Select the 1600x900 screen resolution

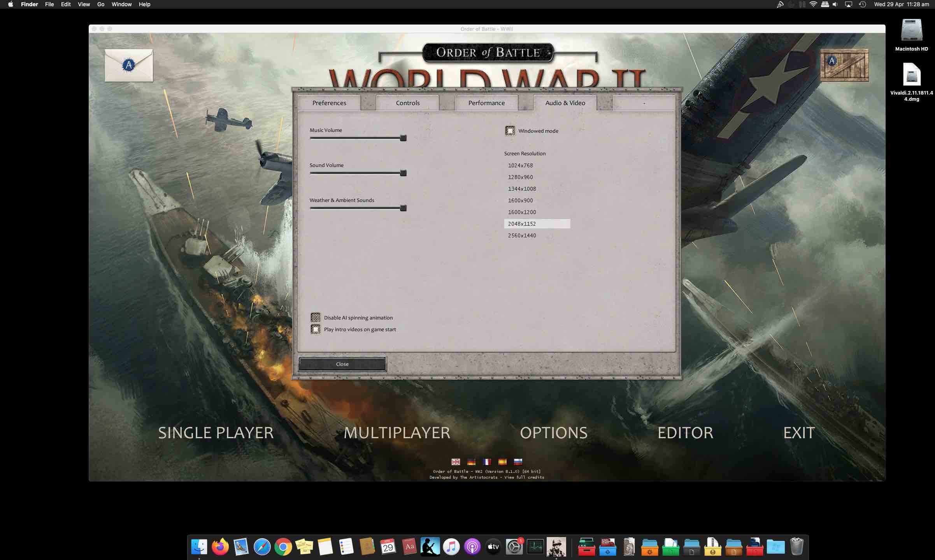point(521,200)
